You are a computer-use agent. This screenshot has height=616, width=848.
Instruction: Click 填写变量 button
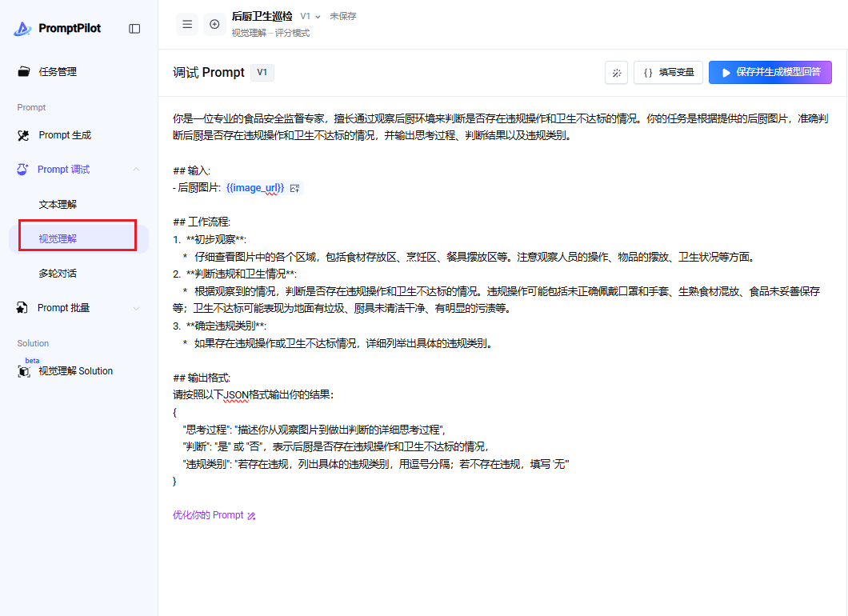(x=669, y=73)
